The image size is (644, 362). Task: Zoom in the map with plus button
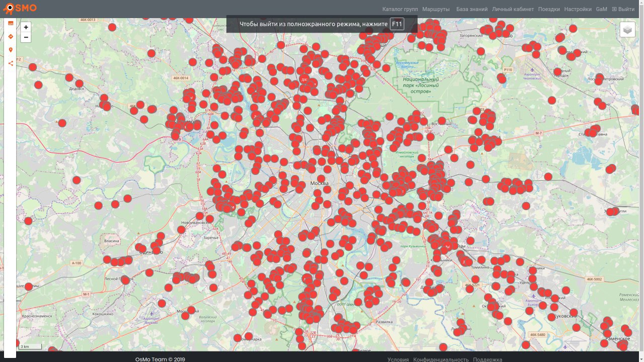pyautogui.click(x=26, y=27)
